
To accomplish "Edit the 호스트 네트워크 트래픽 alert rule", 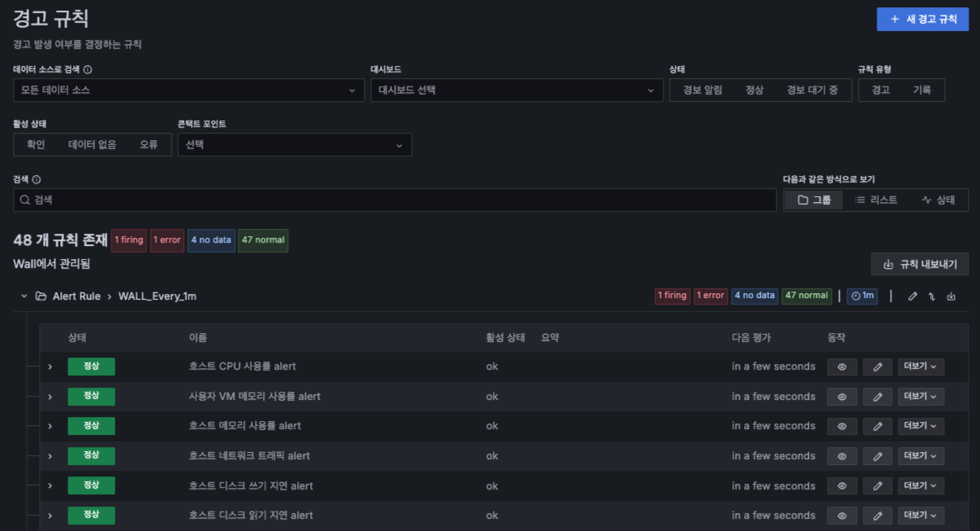I will tap(877, 456).
